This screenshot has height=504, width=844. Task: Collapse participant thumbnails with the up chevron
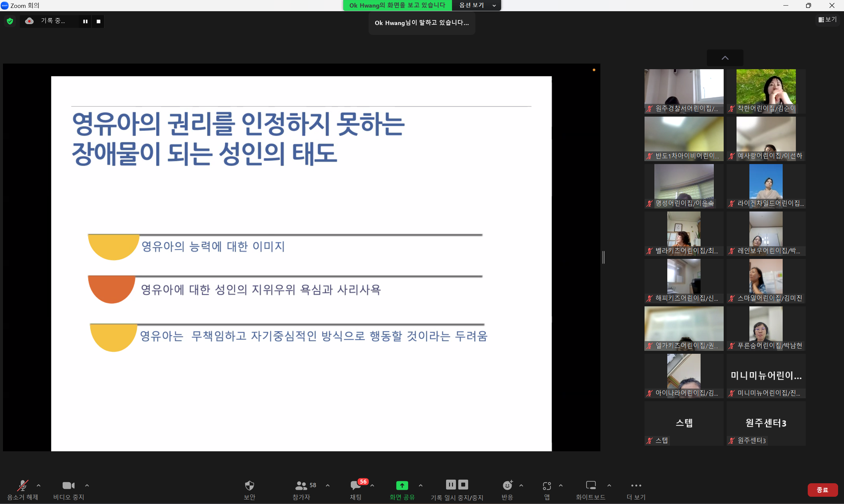725,58
